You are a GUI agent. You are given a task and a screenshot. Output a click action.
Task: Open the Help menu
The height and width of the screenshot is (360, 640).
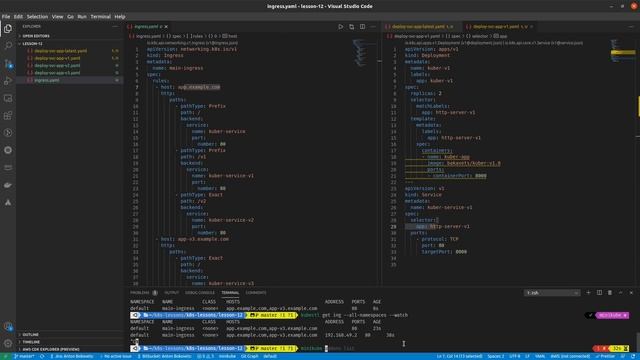(120, 17)
